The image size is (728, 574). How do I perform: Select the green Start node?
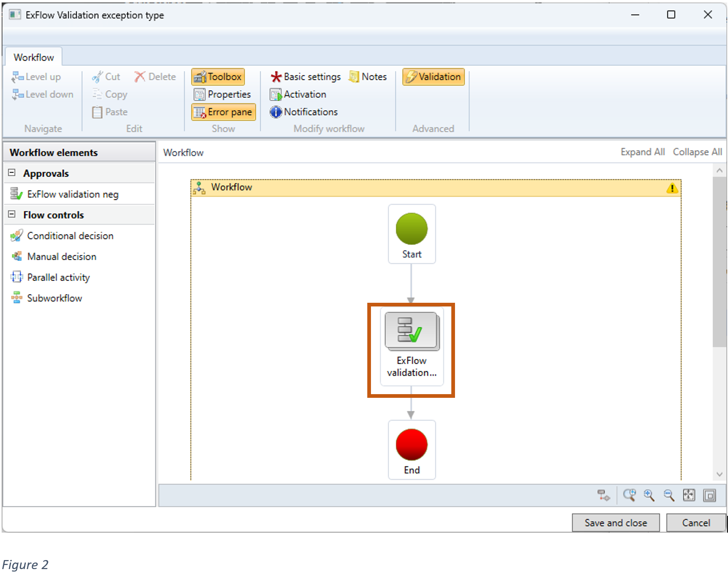click(412, 234)
